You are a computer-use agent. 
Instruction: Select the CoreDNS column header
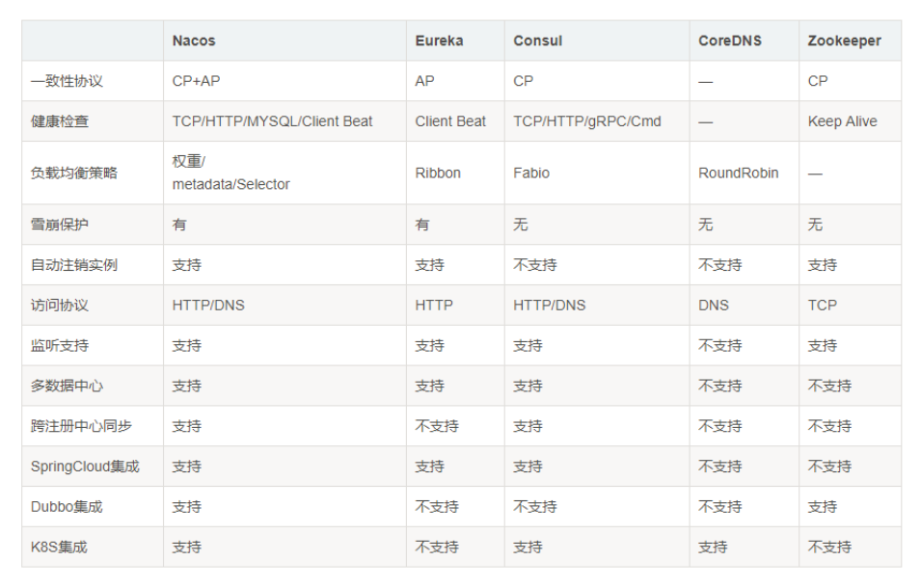tap(729, 40)
